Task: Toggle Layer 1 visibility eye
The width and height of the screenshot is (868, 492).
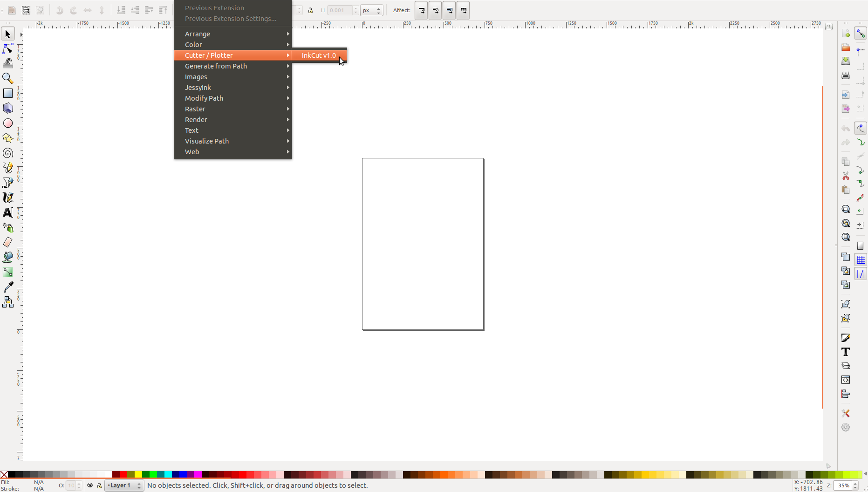Action: pyautogui.click(x=90, y=485)
